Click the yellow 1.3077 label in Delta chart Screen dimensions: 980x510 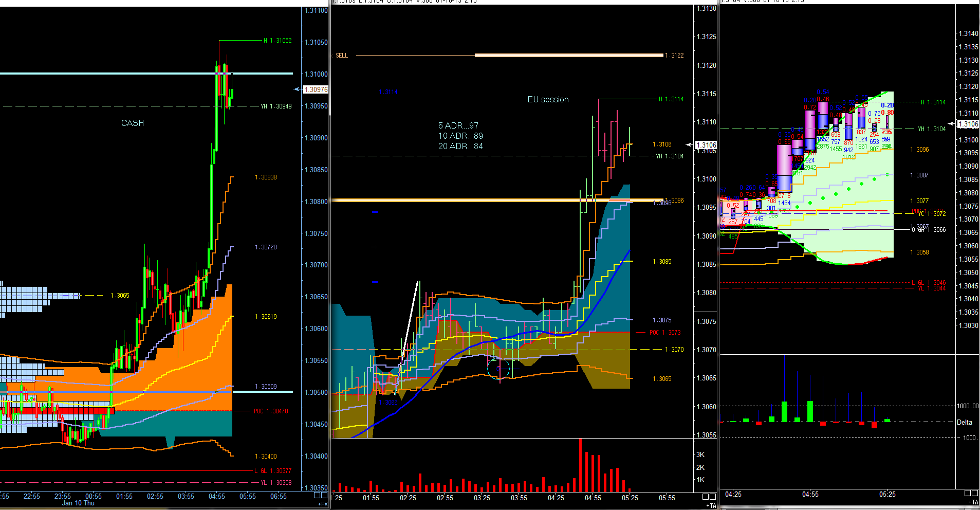[919, 201]
